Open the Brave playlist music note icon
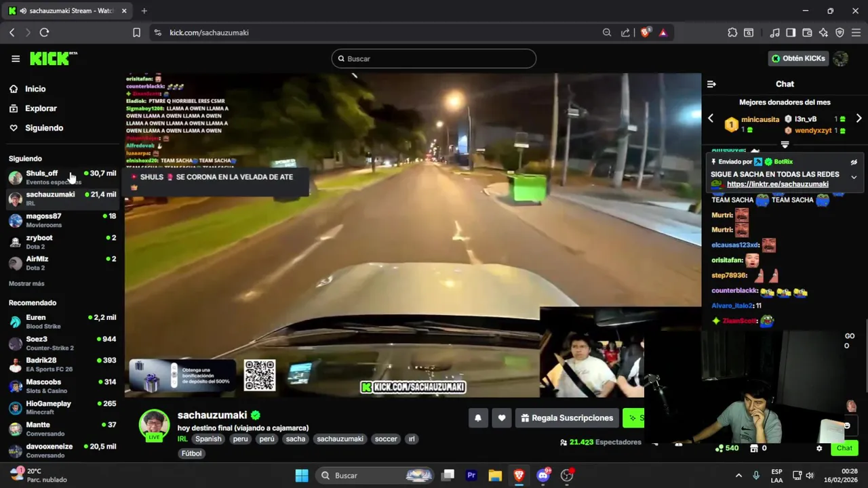This screenshot has width=868, height=488. click(x=774, y=33)
